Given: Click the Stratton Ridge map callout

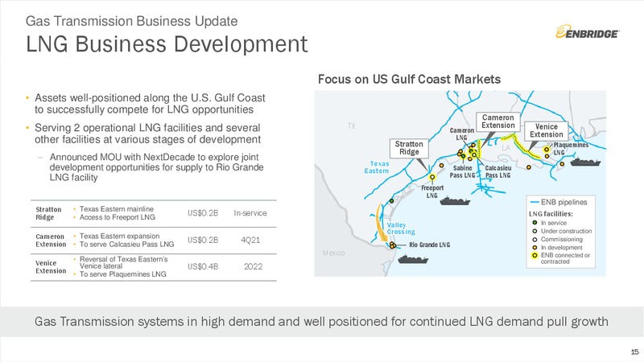Looking at the screenshot, I should coord(409,148).
